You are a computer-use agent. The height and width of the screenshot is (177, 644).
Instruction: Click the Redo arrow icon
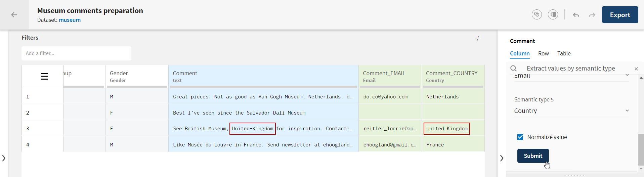592,15
